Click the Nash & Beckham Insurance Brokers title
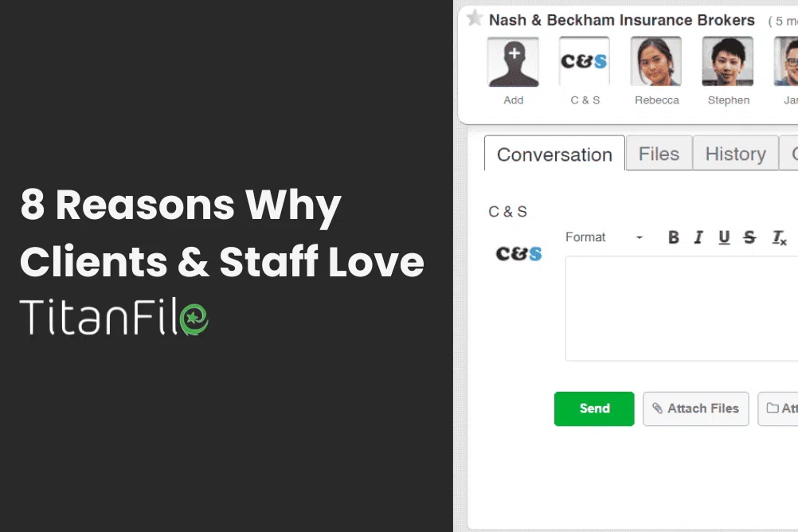The height and width of the screenshot is (532, 798). tap(621, 21)
